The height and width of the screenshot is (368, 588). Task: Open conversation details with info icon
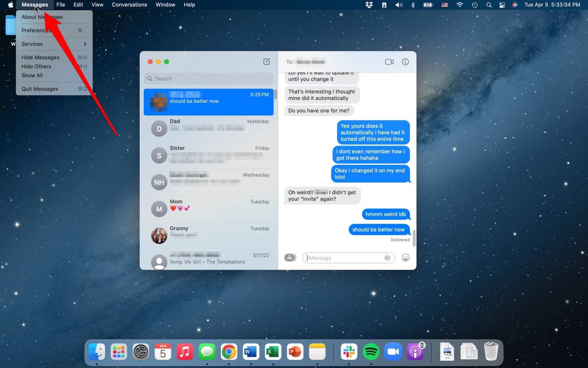[405, 61]
